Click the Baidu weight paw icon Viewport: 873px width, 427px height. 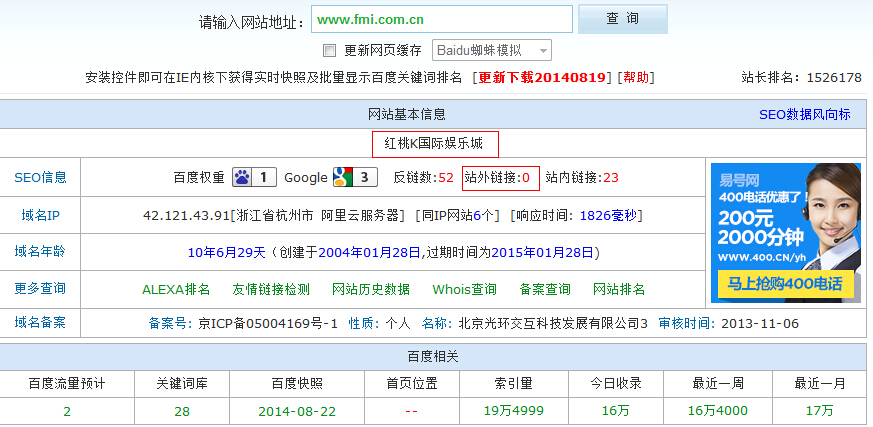click(x=242, y=177)
